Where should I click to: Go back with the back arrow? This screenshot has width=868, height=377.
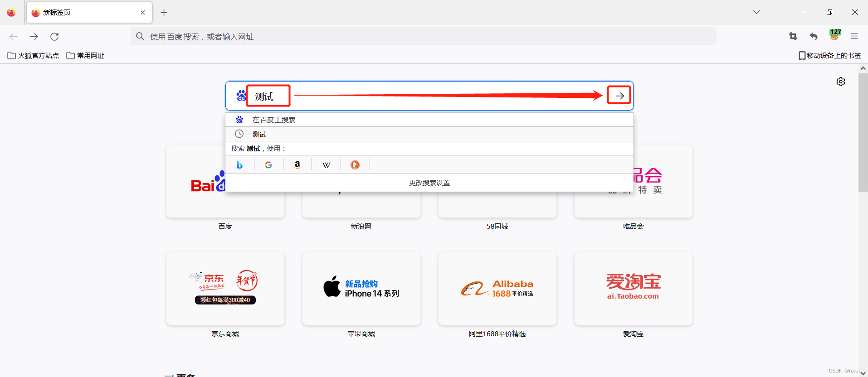[14, 36]
